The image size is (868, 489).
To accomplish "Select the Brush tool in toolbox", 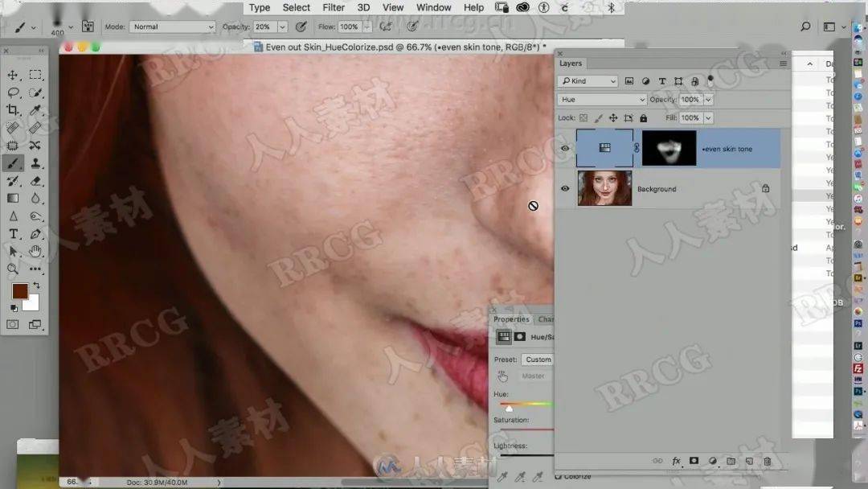I will 13,163.
